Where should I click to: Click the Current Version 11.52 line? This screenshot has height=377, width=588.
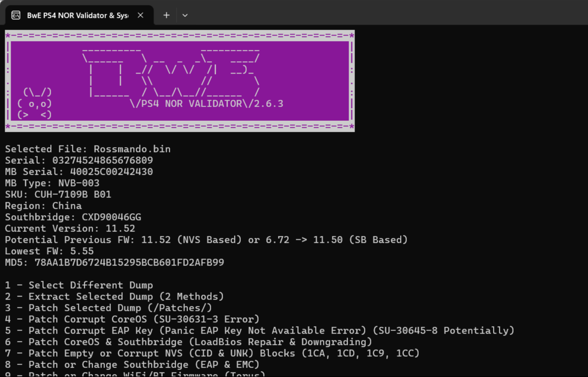pyautogui.click(x=70, y=229)
